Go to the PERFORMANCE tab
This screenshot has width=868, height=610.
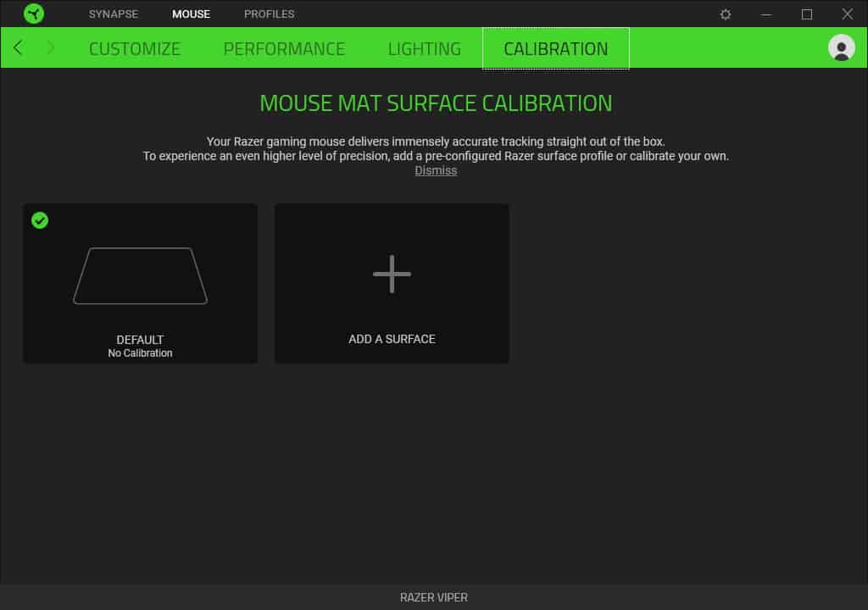coord(284,48)
